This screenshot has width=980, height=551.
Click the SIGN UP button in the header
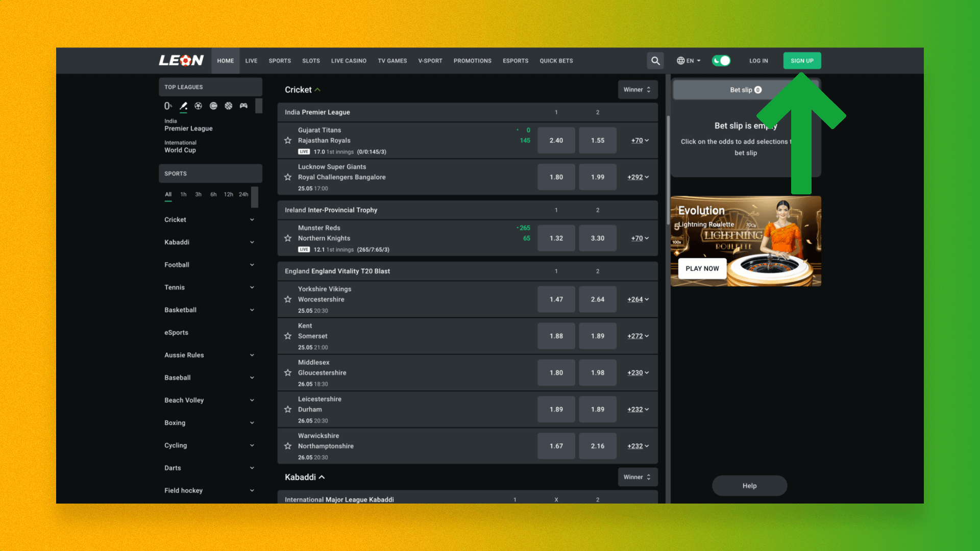[802, 61]
